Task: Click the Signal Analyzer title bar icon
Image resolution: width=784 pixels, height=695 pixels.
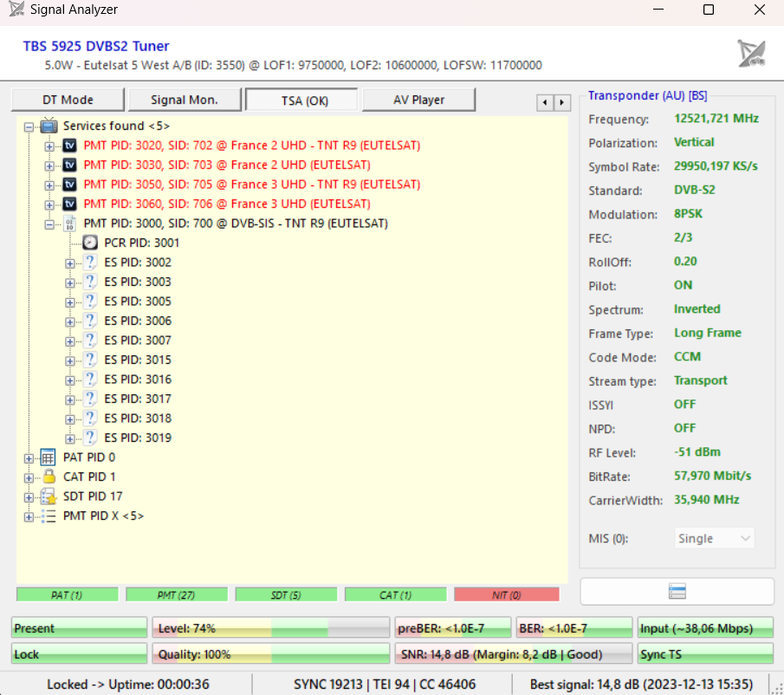Action: [x=16, y=9]
